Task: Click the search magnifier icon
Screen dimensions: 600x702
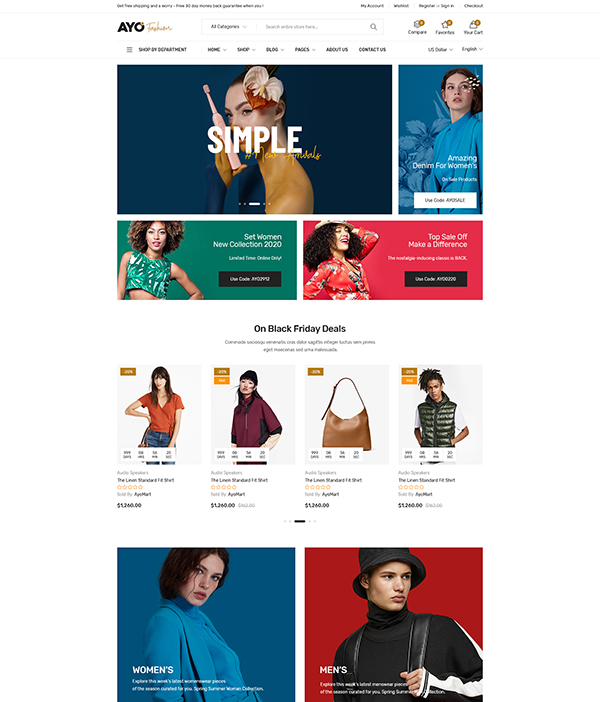Action: (373, 27)
